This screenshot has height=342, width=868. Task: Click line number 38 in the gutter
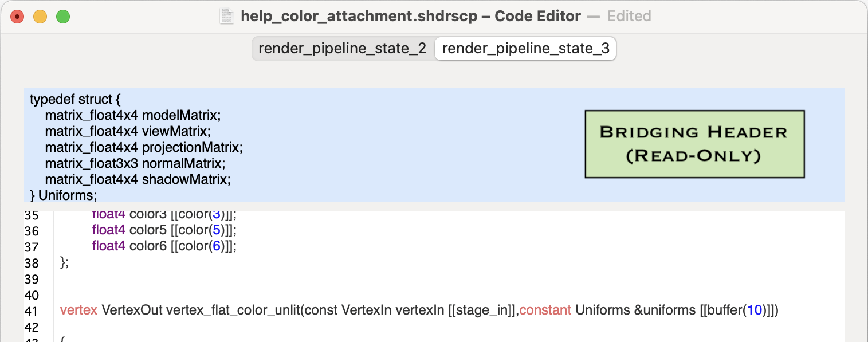[x=32, y=263]
